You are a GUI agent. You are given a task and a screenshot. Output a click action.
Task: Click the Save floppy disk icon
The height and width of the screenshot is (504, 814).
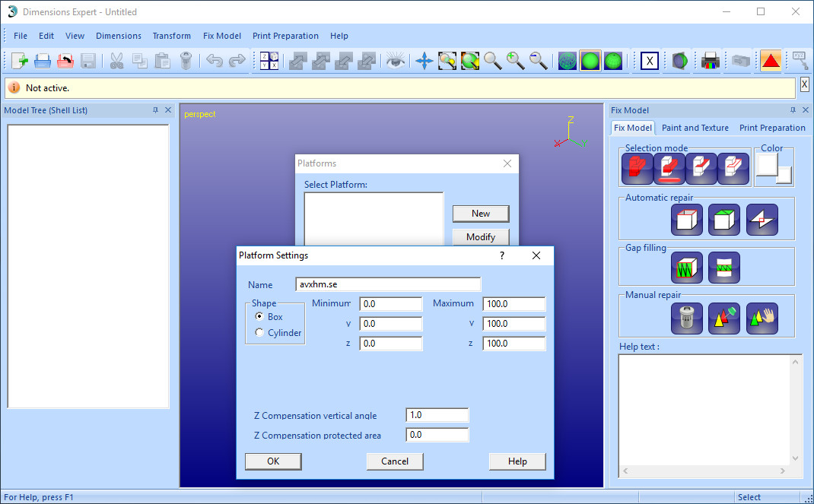point(88,61)
